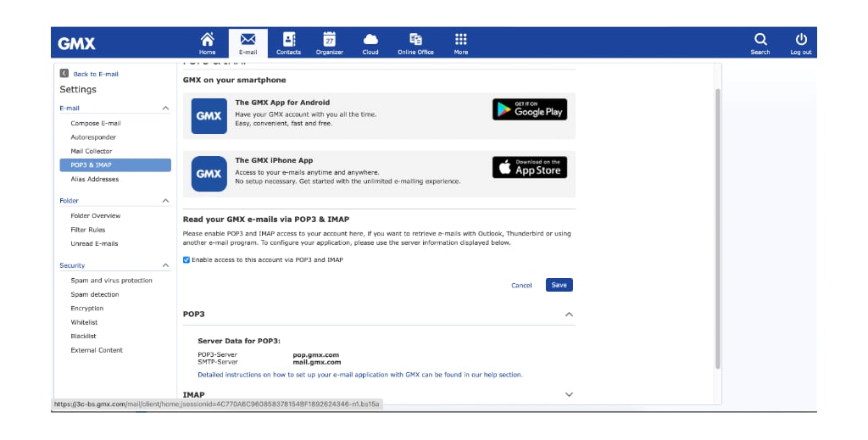This screenshot has height=440, width=868.
Task: Open Folder Overview settings
Action: pyautogui.click(x=96, y=216)
